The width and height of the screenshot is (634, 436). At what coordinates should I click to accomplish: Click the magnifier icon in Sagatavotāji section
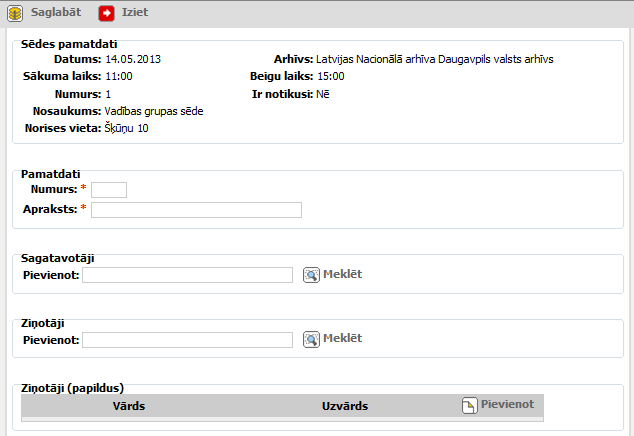pyautogui.click(x=311, y=275)
